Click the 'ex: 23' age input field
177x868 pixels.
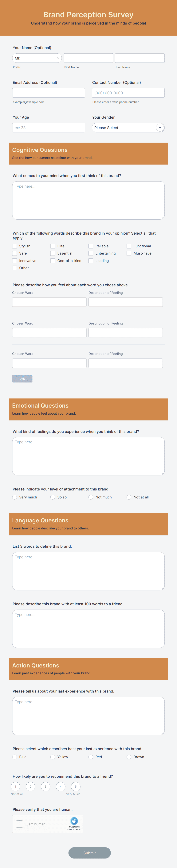(49, 127)
